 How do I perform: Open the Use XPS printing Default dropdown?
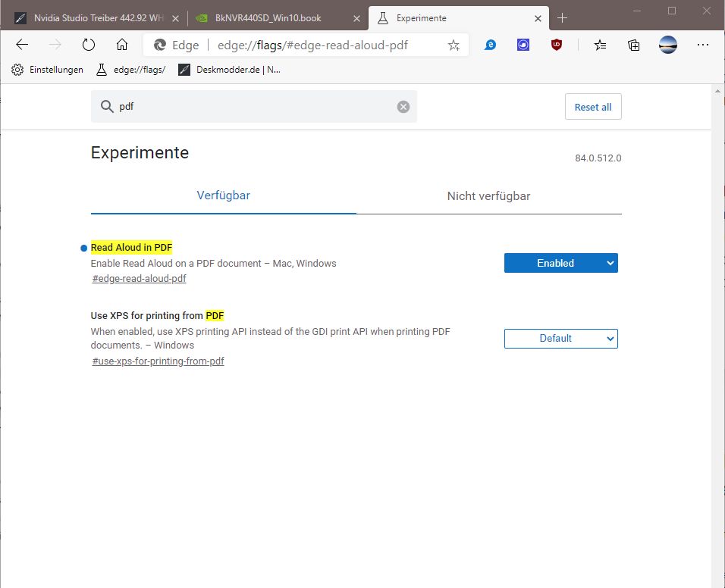pyautogui.click(x=561, y=339)
